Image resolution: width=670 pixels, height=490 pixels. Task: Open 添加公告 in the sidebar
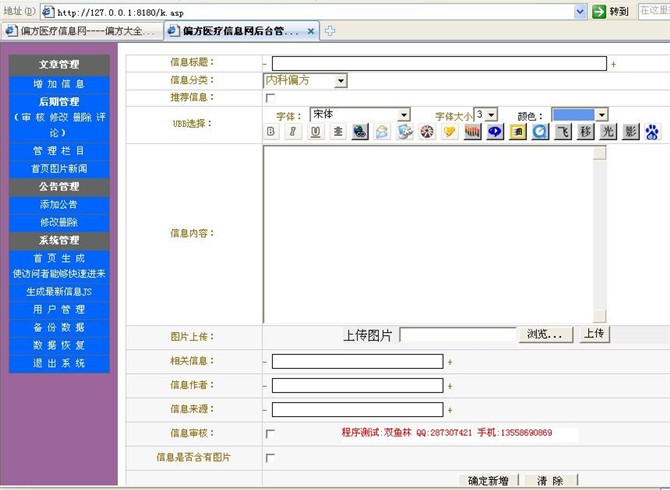59,205
